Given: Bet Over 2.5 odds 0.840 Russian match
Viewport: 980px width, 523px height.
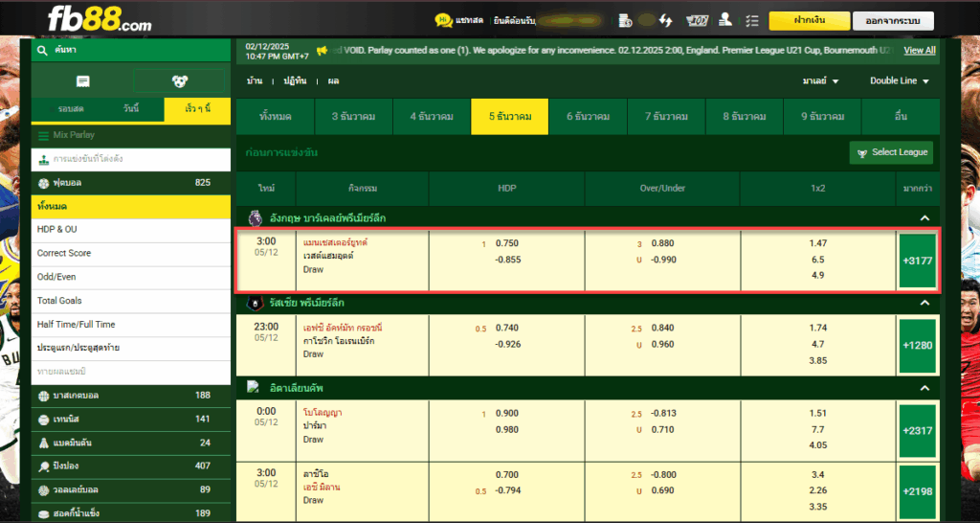Looking at the screenshot, I should [662, 328].
